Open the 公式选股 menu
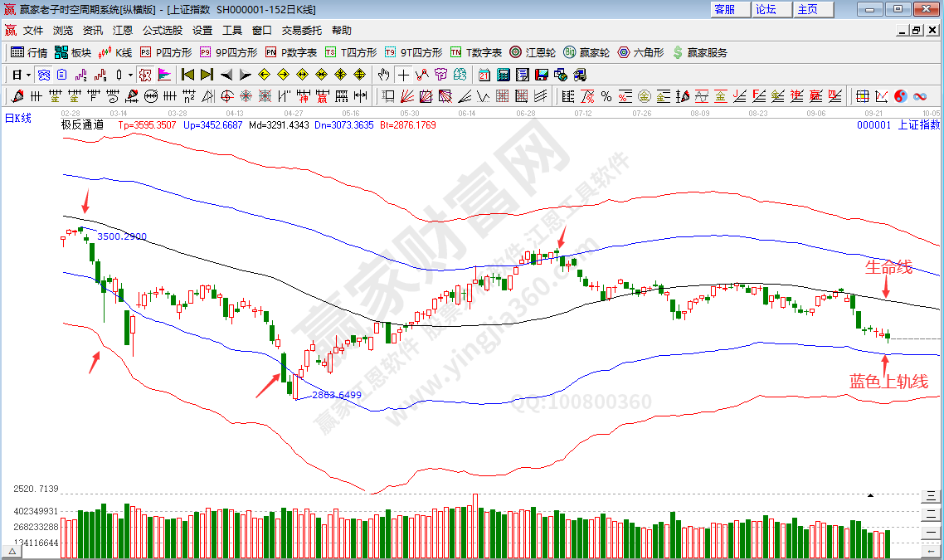 (x=162, y=31)
